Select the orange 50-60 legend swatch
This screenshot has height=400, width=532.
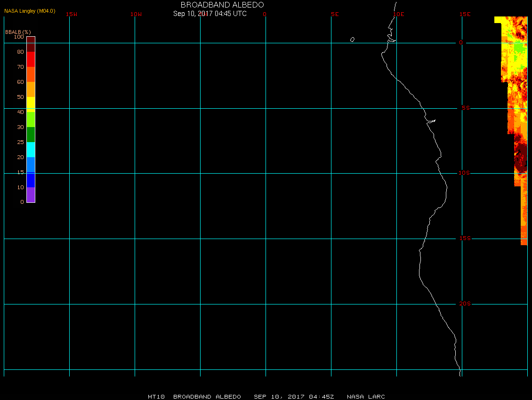[x=31, y=89]
